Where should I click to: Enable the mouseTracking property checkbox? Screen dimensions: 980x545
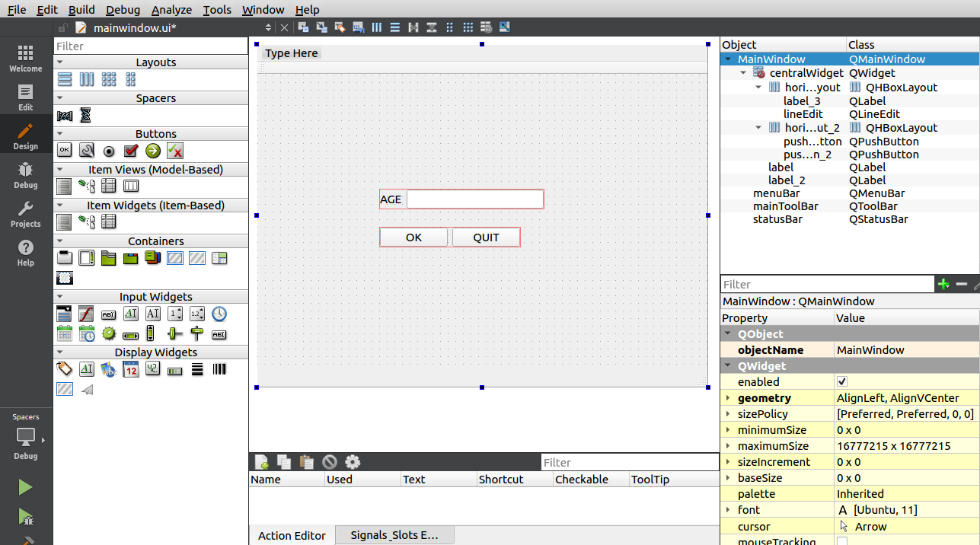[842, 541]
